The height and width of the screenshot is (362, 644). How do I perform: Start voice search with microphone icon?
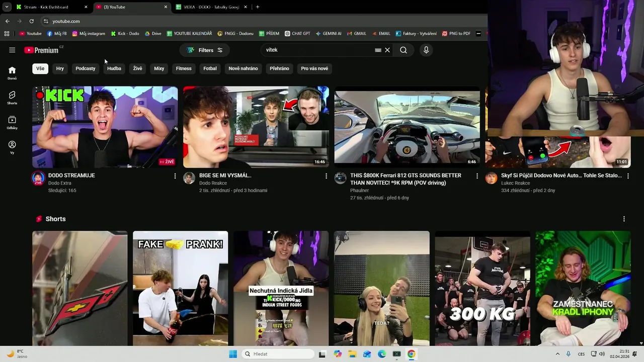tap(426, 50)
